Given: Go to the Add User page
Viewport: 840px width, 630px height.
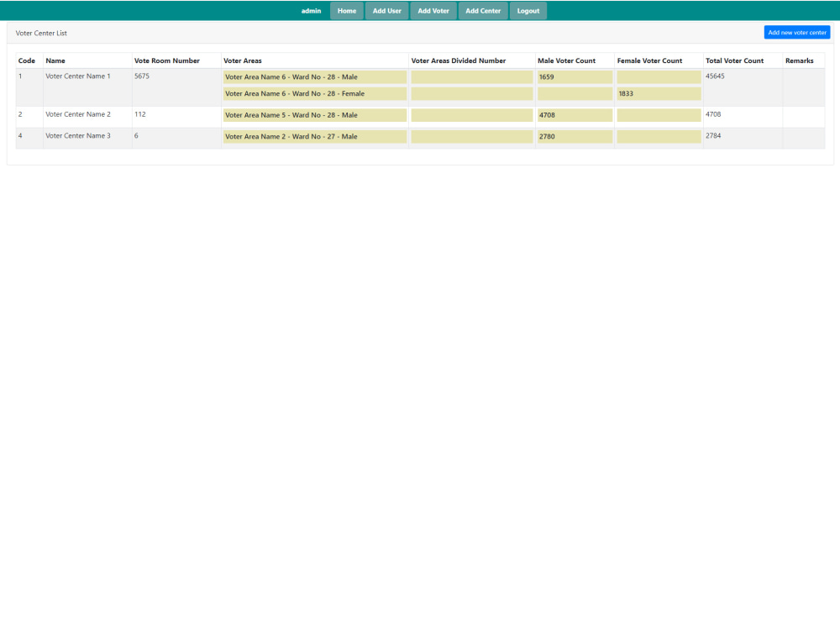Looking at the screenshot, I should tap(386, 11).
